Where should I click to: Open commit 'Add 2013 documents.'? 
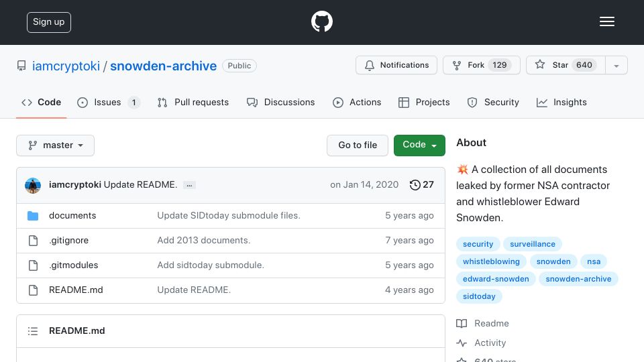(x=204, y=241)
